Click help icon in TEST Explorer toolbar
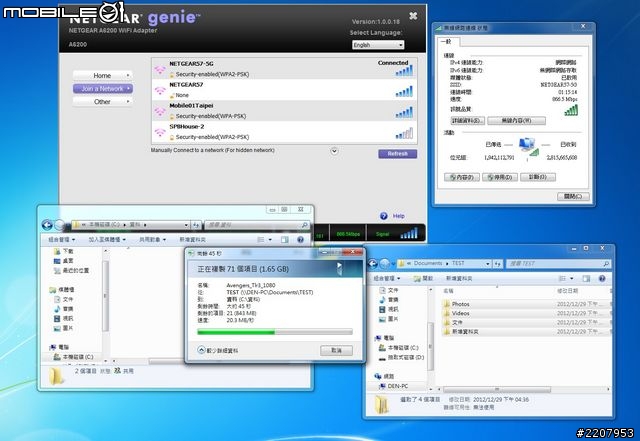Viewport: 640px width, 441px height. point(602,278)
